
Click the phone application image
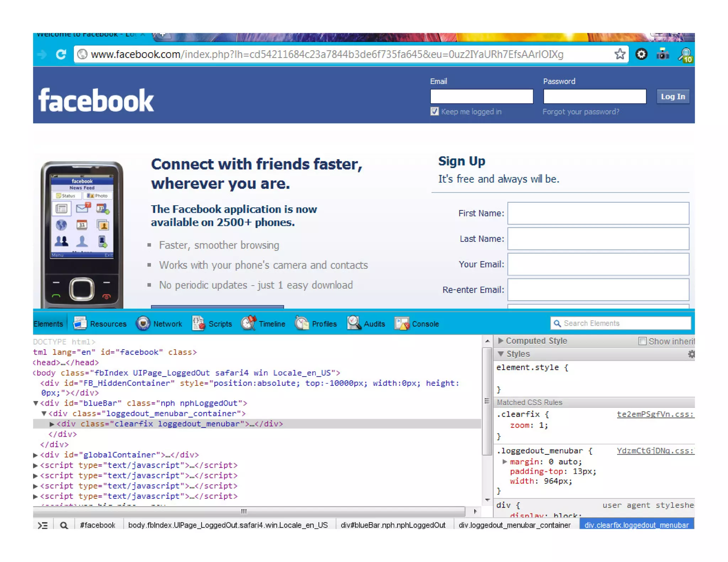point(82,234)
